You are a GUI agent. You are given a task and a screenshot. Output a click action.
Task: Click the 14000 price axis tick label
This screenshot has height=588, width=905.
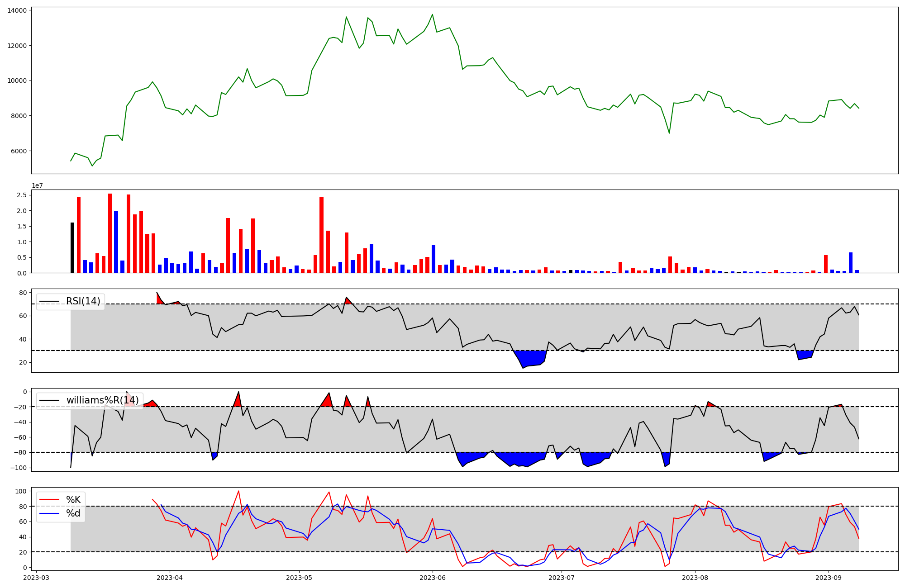click(x=17, y=10)
